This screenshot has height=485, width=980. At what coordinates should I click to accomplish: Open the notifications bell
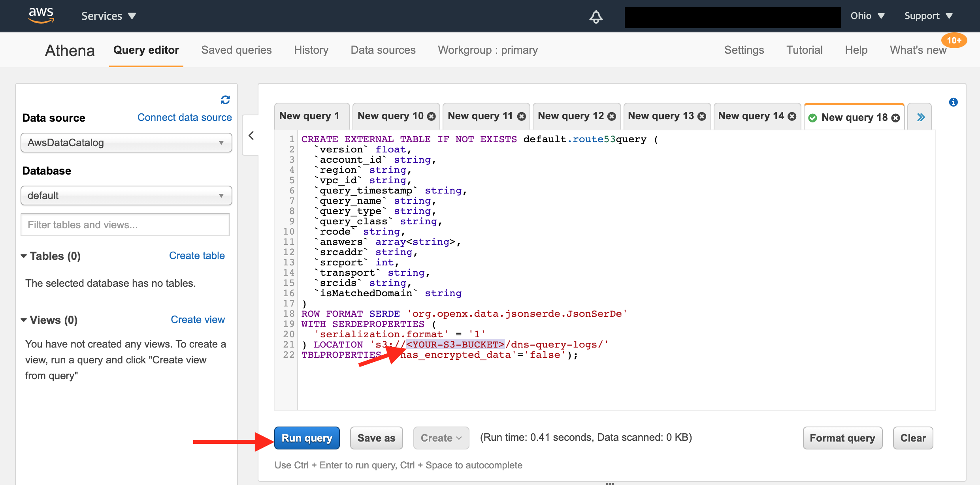pos(596,17)
